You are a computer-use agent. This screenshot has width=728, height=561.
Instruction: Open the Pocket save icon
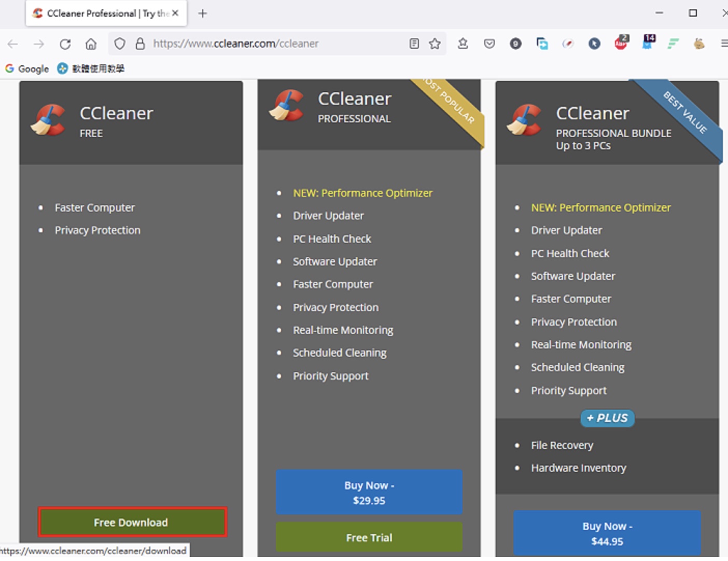pyautogui.click(x=489, y=44)
